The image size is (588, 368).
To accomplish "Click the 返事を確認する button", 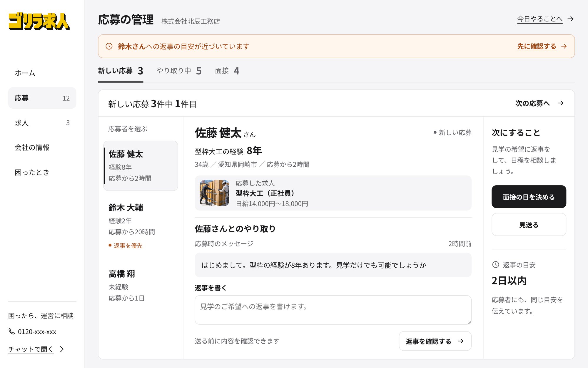I will click(x=435, y=341).
